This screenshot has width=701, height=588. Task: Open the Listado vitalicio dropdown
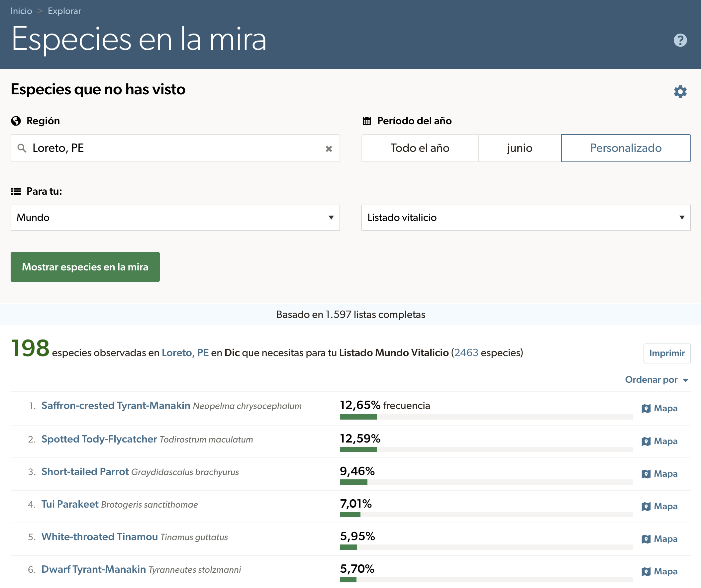pos(526,218)
